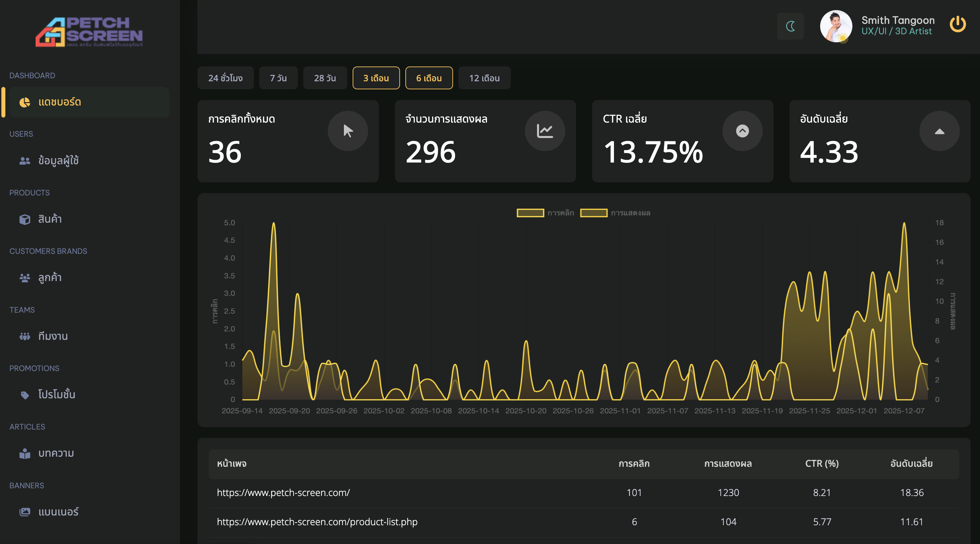Toggle การคลิก dataset legend swatch
Image resolution: width=980 pixels, height=544 pixels.
[530, 213]
